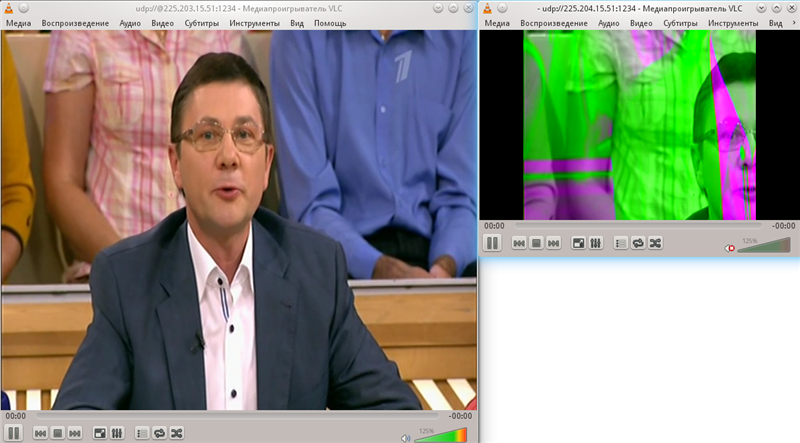Viewport: 800px width, 443px height.
Task: Click remaining time -00:00 in right VLC window
Action: click(x=783, y=226)
